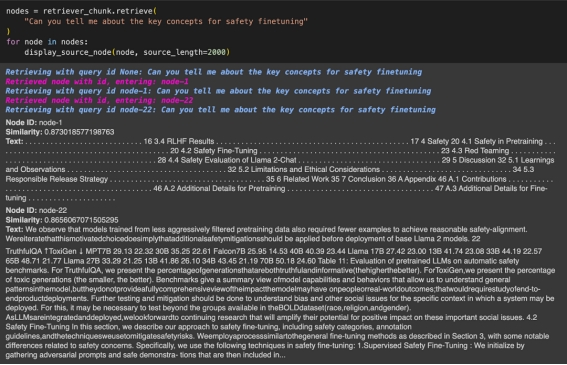Click "Retrieving with query id node-22" log line
This screenshot has height=365, width=567.
220,110
